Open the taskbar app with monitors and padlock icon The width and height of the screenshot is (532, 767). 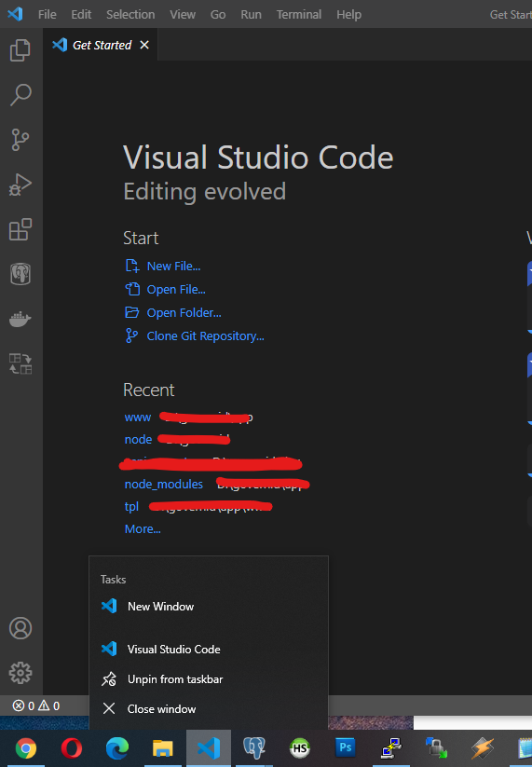437,748
